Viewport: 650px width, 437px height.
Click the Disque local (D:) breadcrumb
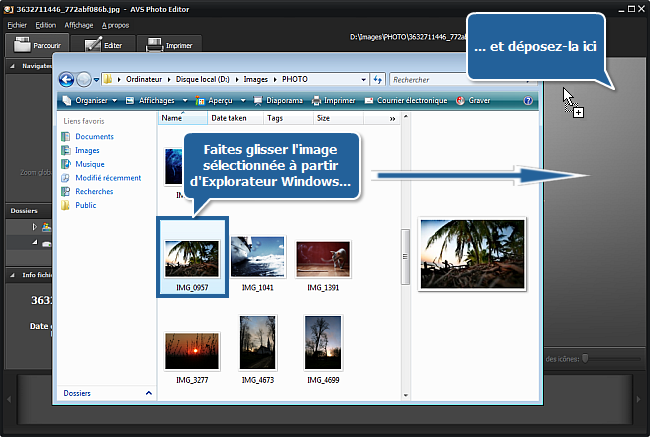(x=202, y=79)
